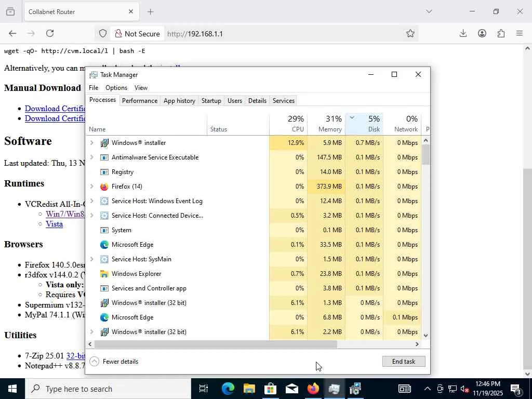The height and width of the screenshot is (399, 532).
Task: Open Task Manager Options menu
Action: coord(116,87)
